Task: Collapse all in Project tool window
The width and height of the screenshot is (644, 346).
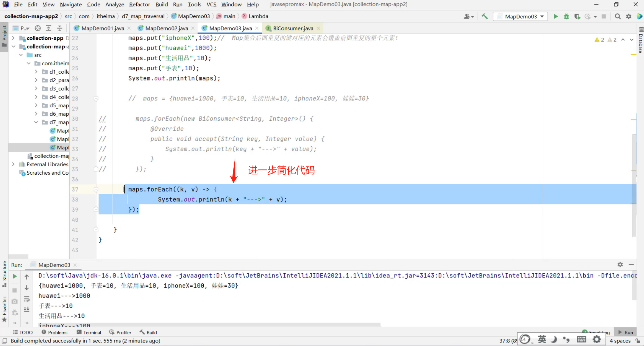Action: [60, 28]
